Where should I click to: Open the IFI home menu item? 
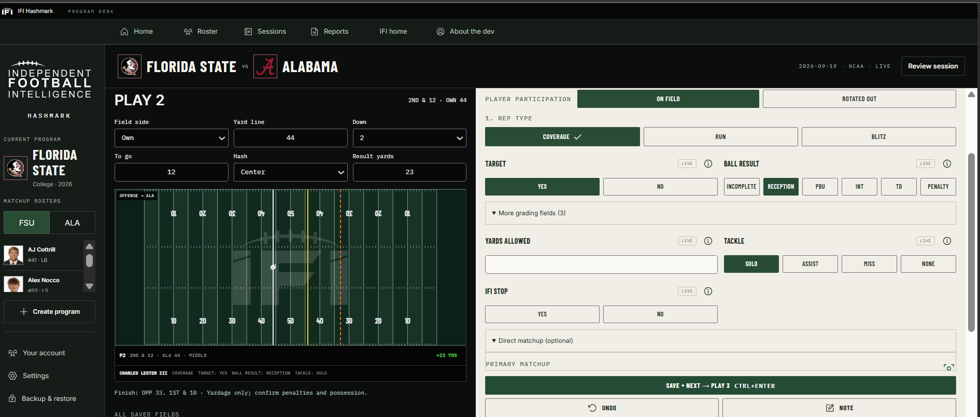393,32
